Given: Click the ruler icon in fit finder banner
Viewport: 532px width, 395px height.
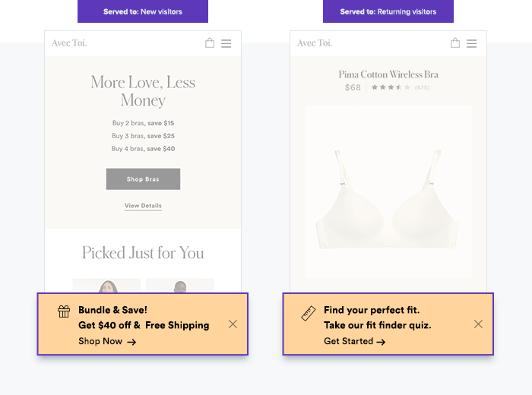Looking at the screenshot, I should point(309,313).
